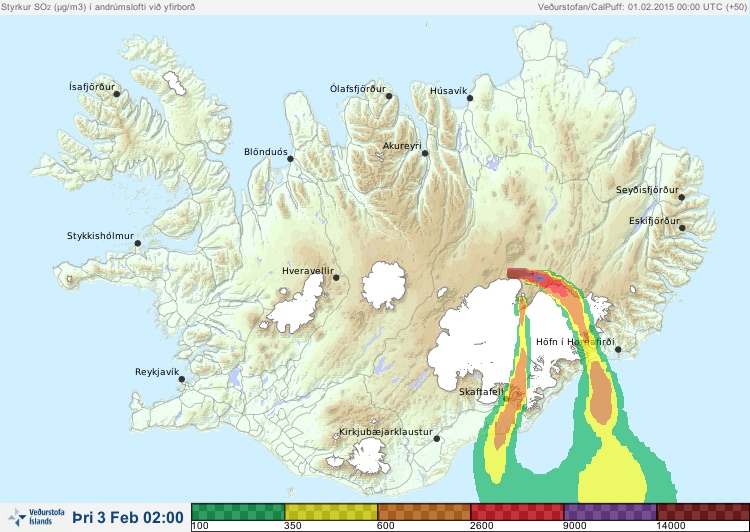Image resolution: width=750 pixels, height=532 pixels.
Task: Select the Ólafsfjörður marker dot
Action: pyautogui.click(x=389, y=96)
